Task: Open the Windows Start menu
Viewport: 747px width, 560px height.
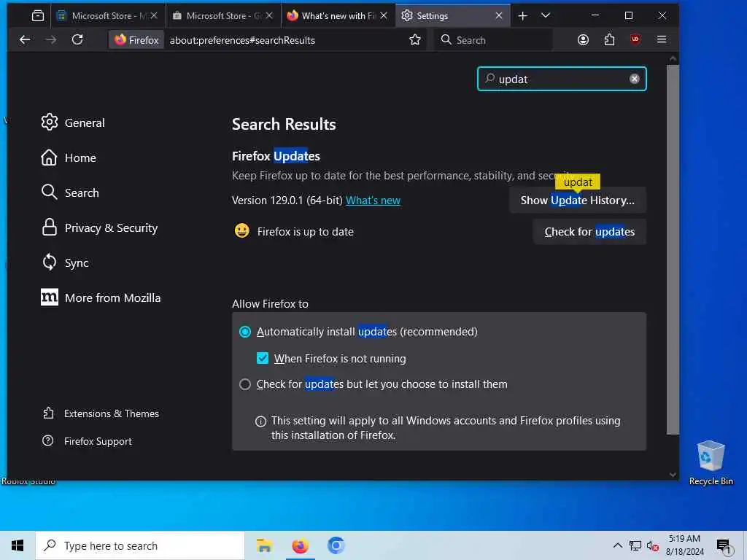Action: point(18,545)
